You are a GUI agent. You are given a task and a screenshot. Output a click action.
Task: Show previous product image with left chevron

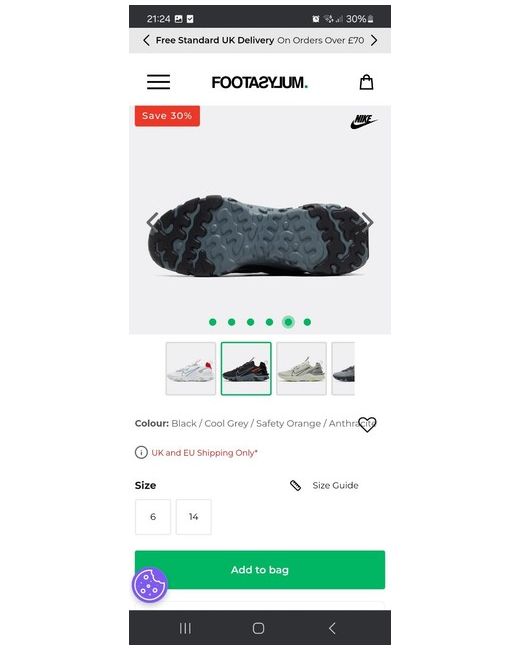click(153, 221)
